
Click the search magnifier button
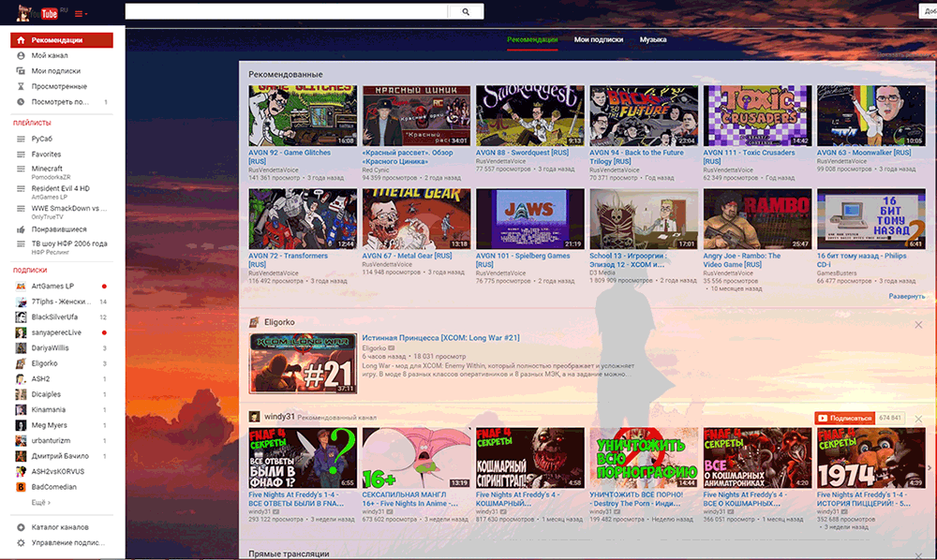tap(466, 11)
